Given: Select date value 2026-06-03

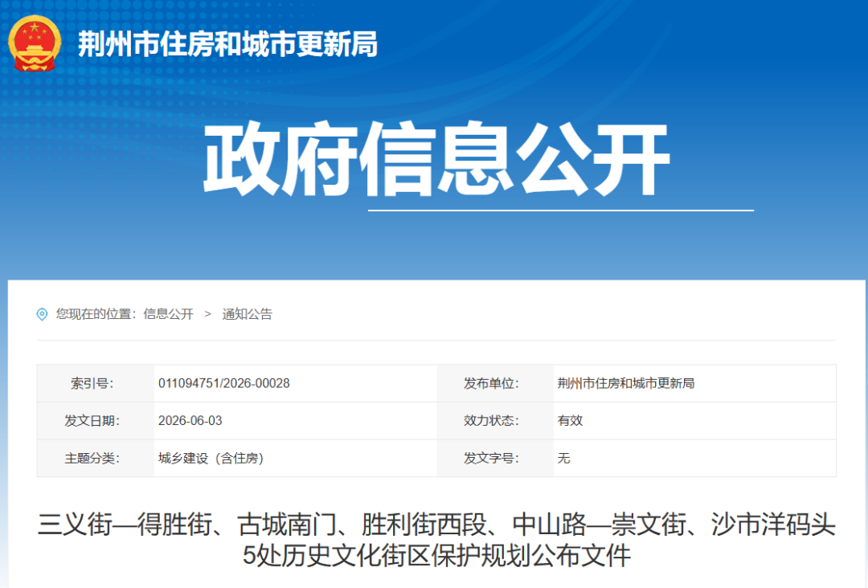Looking at the screenshot, I should pos(190,421).
